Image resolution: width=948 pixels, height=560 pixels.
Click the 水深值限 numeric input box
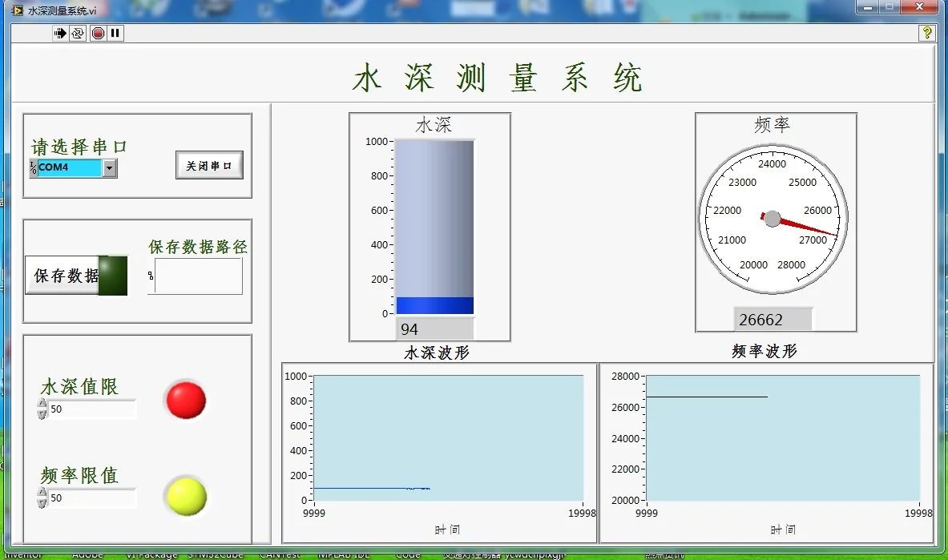[x=91, y=409]
